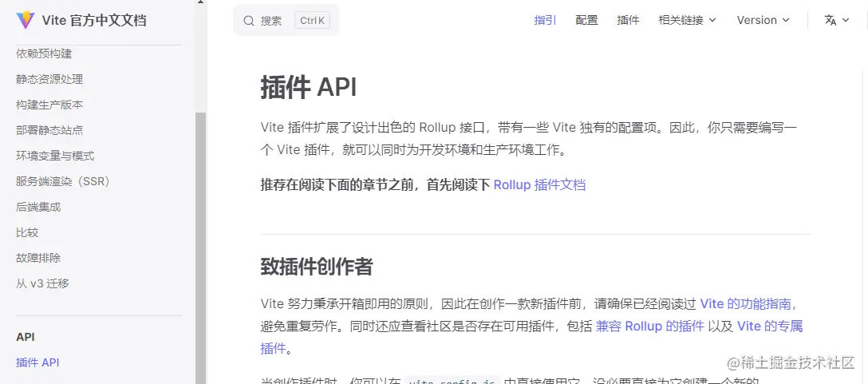The height and width of the screenshot is (384, 868).
Task: Open the 兼容 Rollup 的插件 link
Action: click(x=650, y=326)
